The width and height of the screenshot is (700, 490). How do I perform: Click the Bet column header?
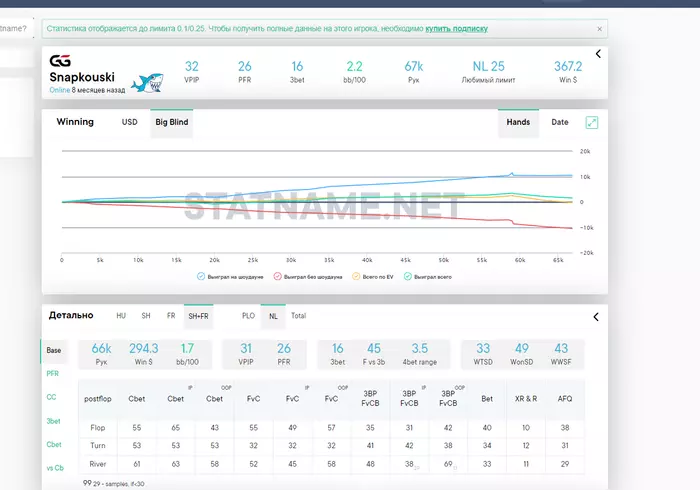tap(487, 399)
